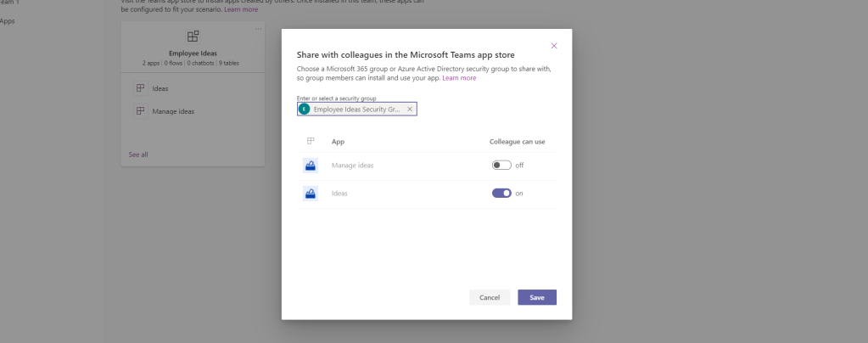The image size is (868, 343).
Task: Click the Ideas app icon in the background card
Action: tap(140, 88)
